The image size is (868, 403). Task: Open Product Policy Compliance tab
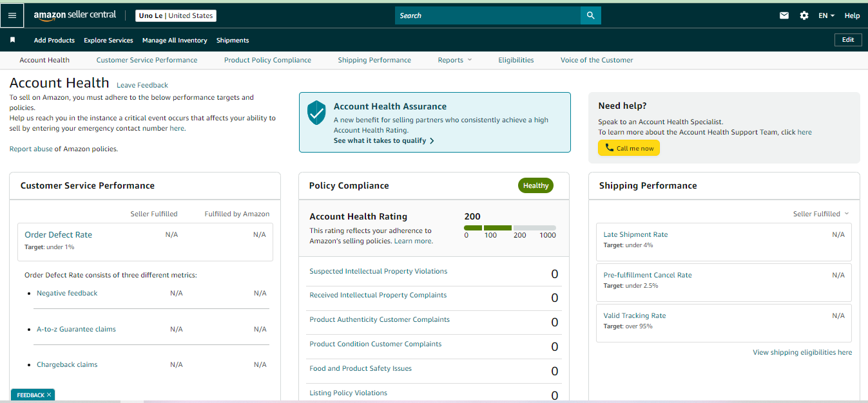(267, 60)
